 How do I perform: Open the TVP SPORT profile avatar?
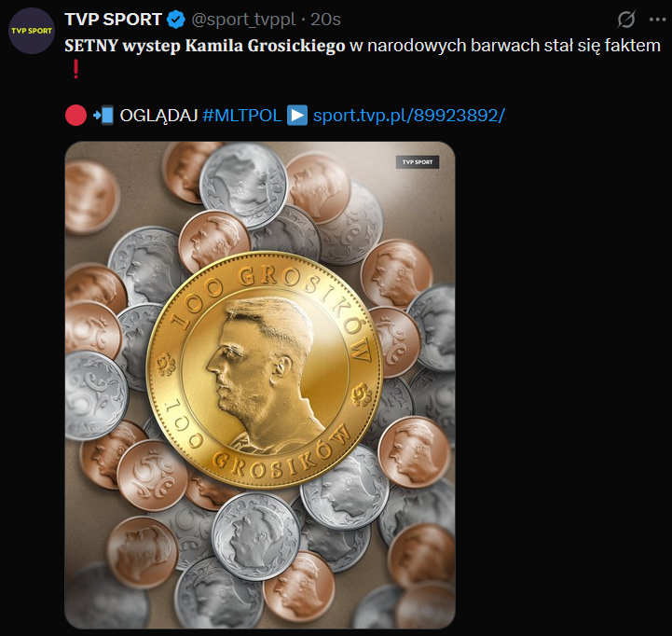click(x=32, y=31)
